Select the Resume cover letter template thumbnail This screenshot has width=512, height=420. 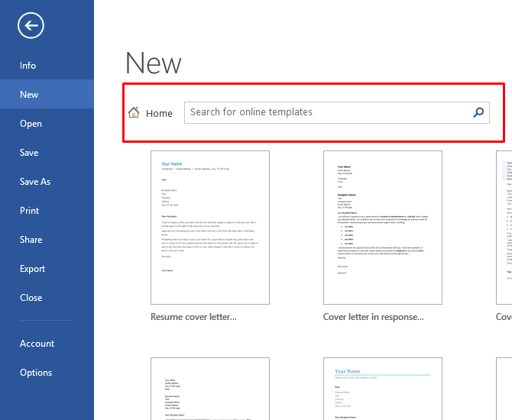(x=210, y=228)
